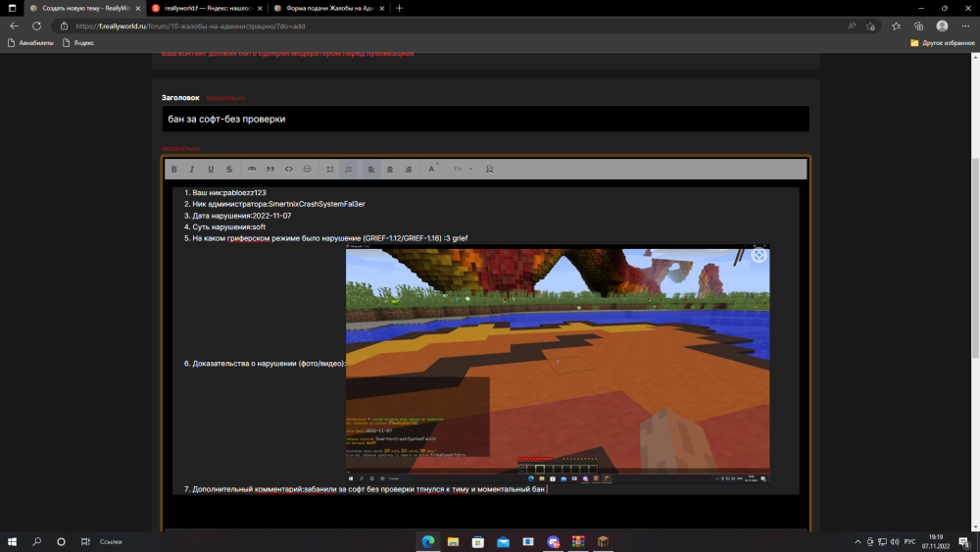Open the Favorites panel
The height and width of the screenshot is (552, 980).
click(897, 26)
